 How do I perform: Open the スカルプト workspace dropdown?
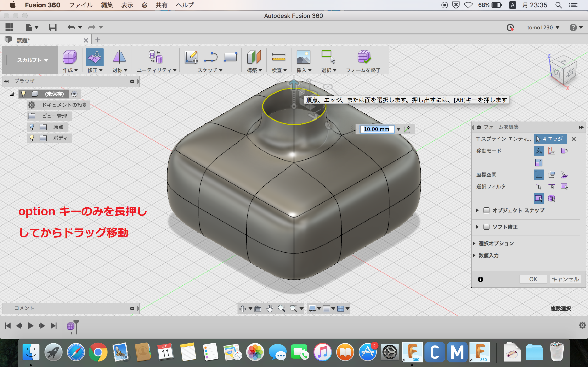tap(32, 60)
